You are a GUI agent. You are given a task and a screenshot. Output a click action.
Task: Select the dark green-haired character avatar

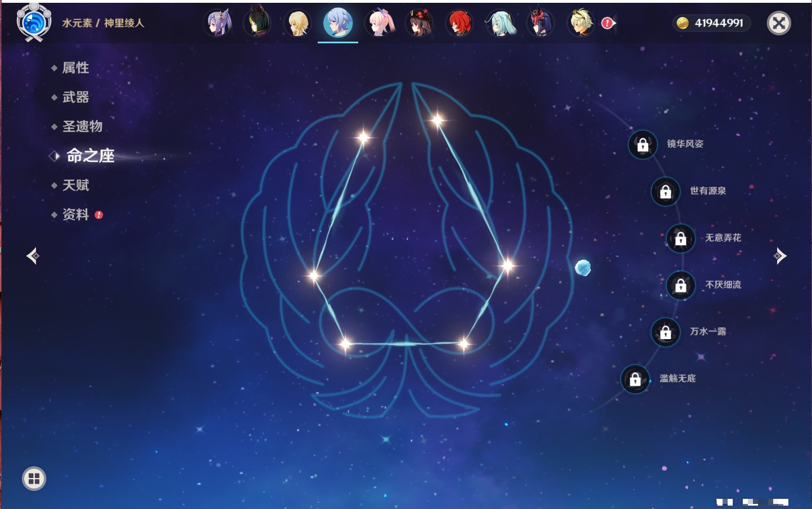(x=258, y=23)
